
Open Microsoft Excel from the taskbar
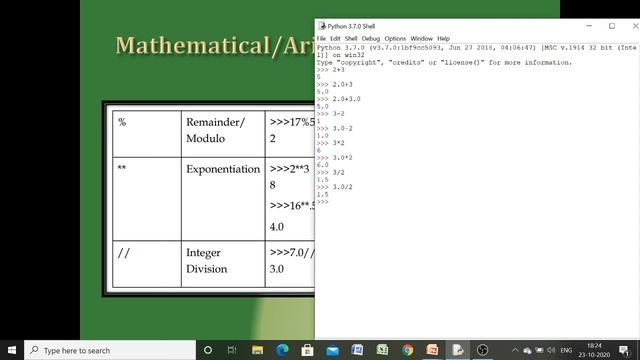pos(382,350)
